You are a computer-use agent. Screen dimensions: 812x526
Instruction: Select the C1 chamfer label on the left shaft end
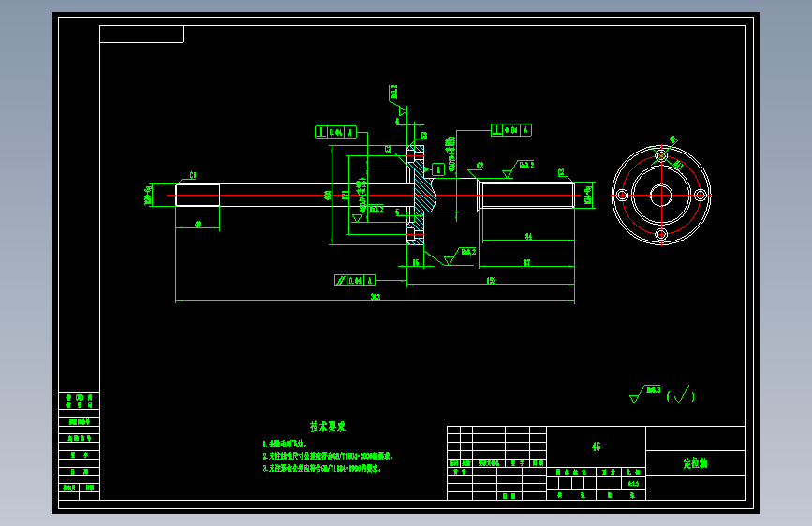point(193,176)
